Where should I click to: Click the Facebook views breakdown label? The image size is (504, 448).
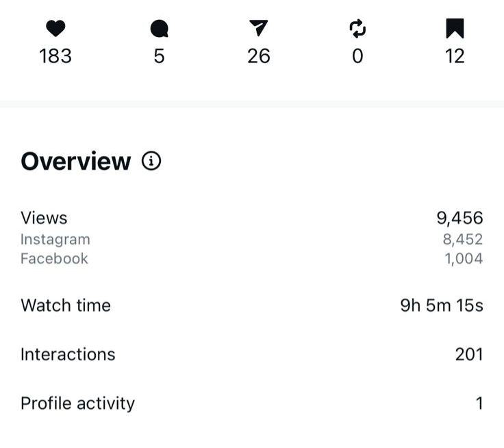click(x=54, y=259)
